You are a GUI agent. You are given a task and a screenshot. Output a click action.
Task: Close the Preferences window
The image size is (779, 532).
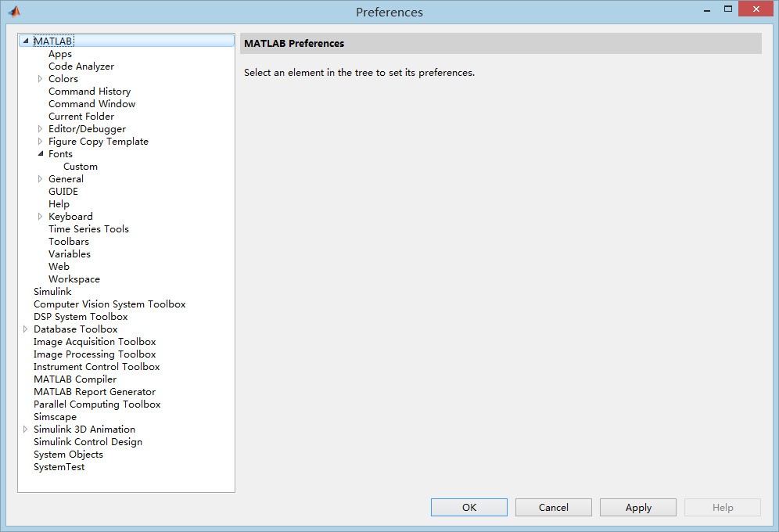pyautogui.click(x=757, y=9)
